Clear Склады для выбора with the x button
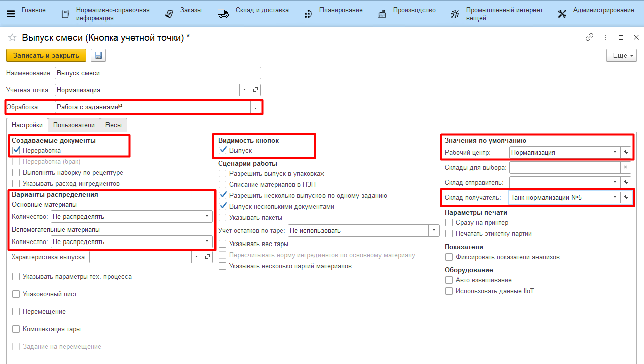Image resolution: width=644 pixels, height=364 pixels. 626,167
